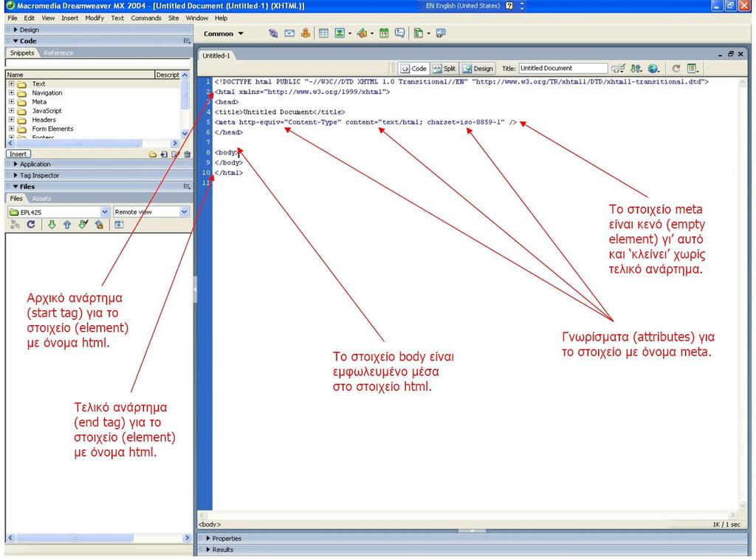Screen dimensions: 756x560
Task: Click the Insert snippet button
Action: click(18, 154)
